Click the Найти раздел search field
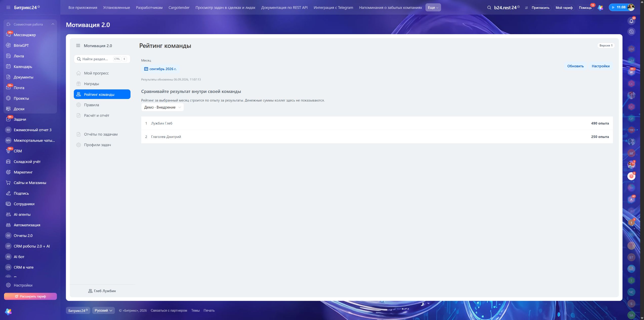This screenshot has height=320, width=644. 102,59
